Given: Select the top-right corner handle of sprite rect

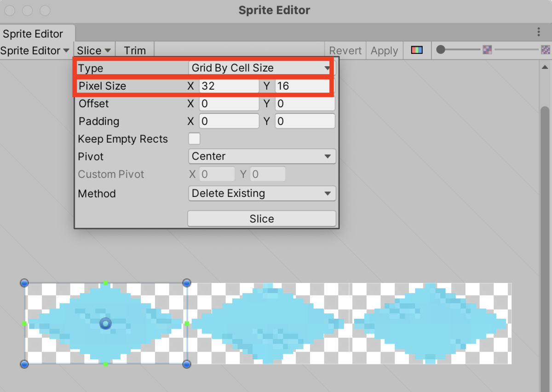Looking at the screenshot, I should (x=187, y=282).
